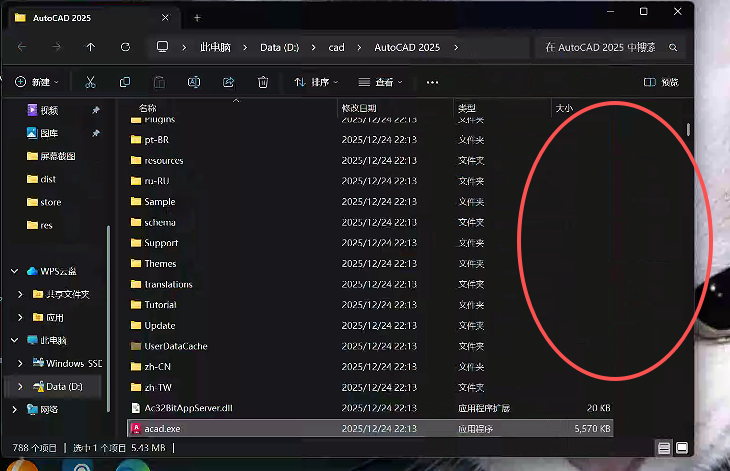Click the 'cad' breadcrumb in address bar

click(337, 47)
